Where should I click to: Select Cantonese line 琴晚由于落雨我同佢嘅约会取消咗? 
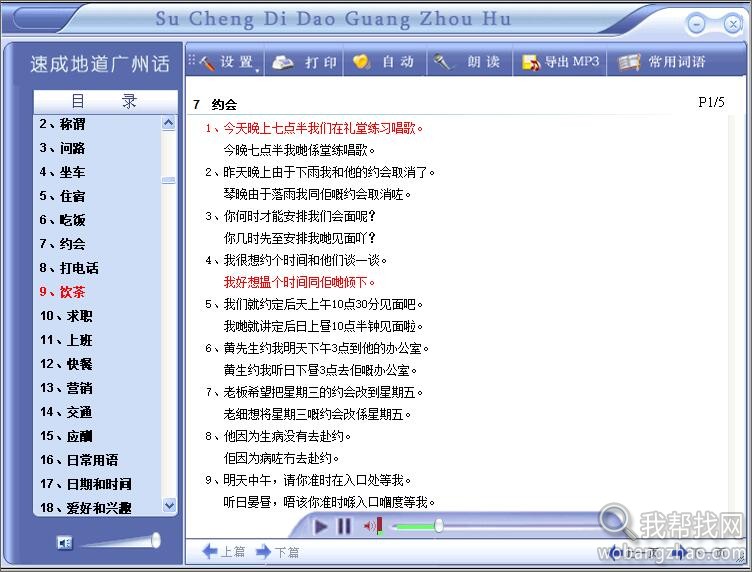tap(317, 195)
